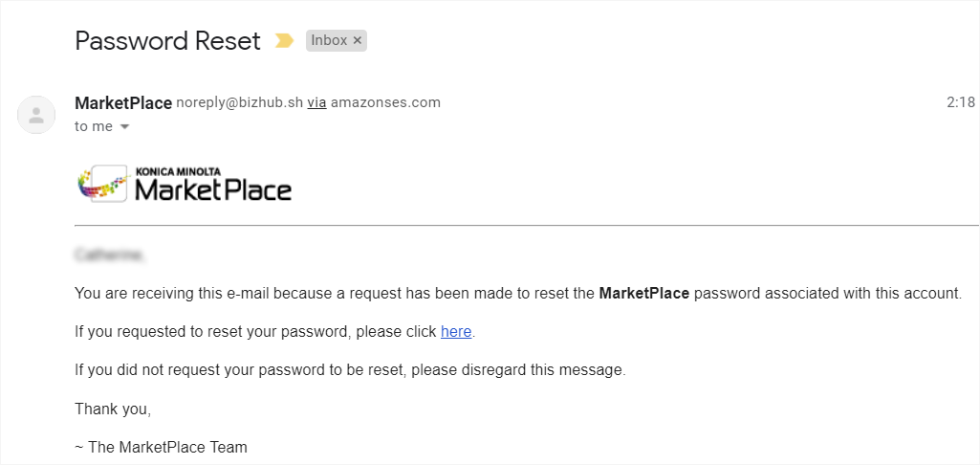Viewport: 980px width, 465px height.
Task: Click the 2:18 message timestamp
Action: click(x=960, y=102)
